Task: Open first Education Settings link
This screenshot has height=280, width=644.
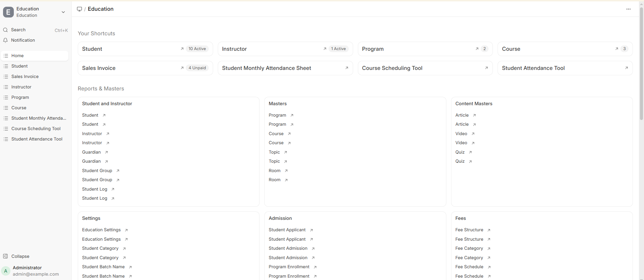Action: coord(101,230)
